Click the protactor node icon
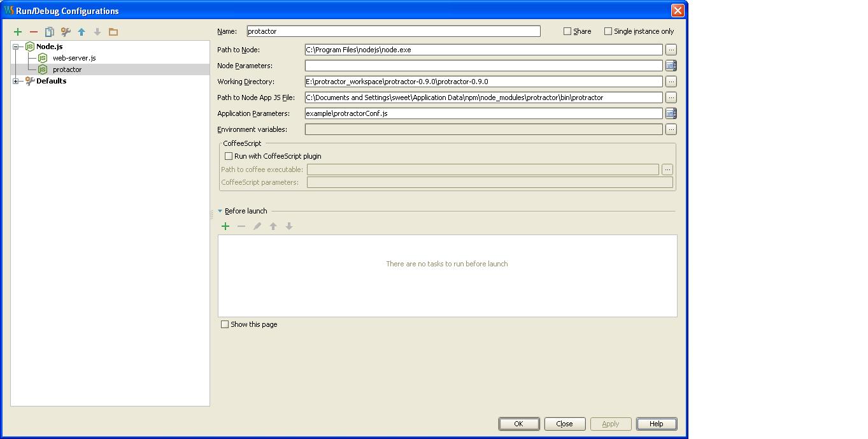This screenshot has height=439, width=868. click(x=43, y=69)
